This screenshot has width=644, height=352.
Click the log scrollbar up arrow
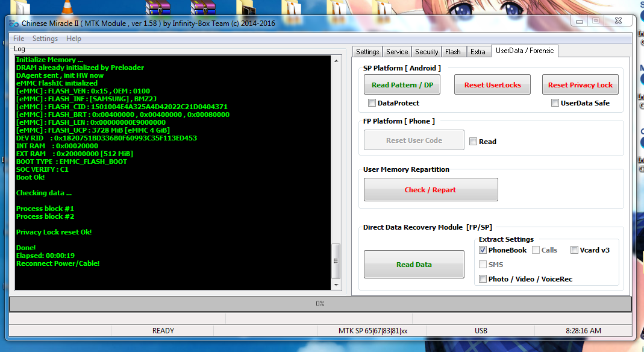[336, 61]
